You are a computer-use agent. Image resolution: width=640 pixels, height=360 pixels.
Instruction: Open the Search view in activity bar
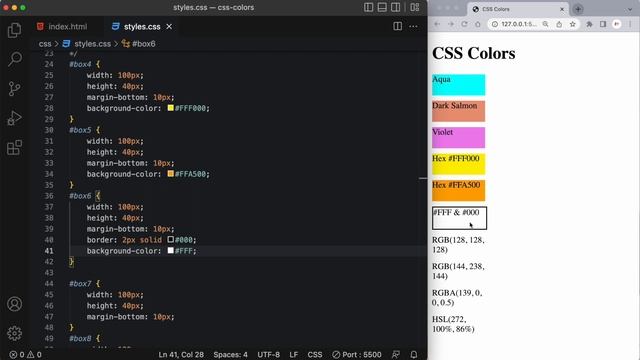pyautogui.click(x=14, y=59)
